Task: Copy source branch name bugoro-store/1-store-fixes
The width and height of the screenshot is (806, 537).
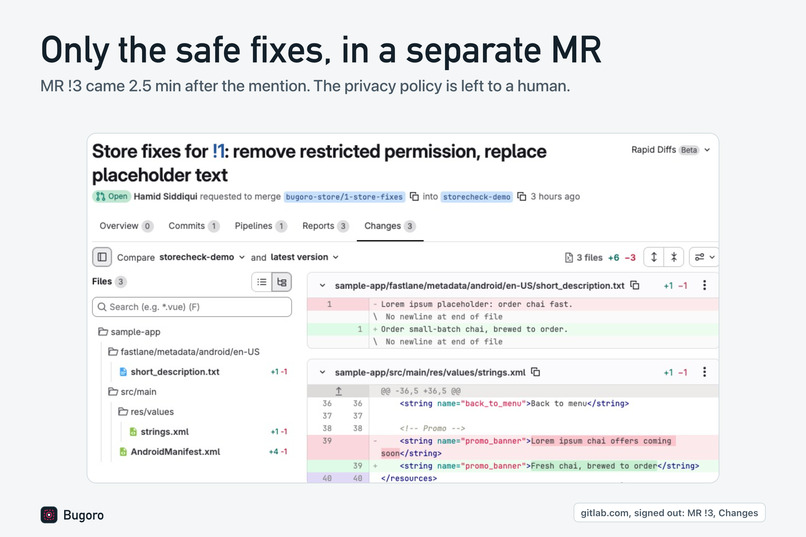Action: pos(414,196)
